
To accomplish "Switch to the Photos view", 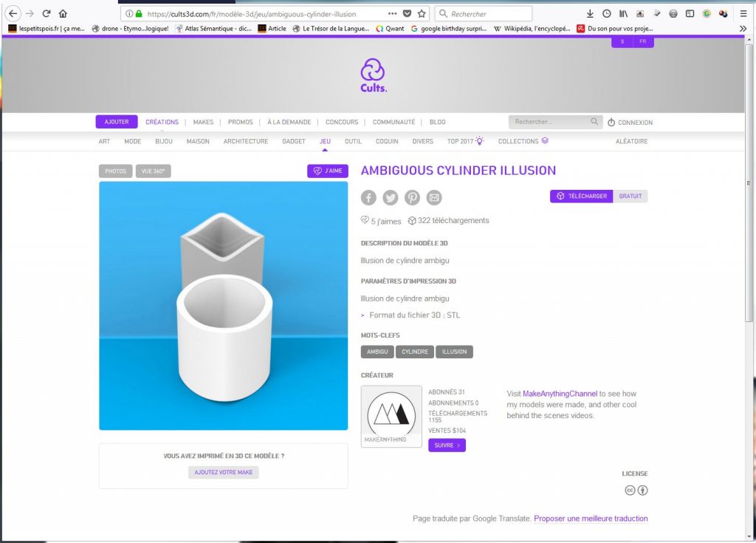I will [x=115, y=171].
